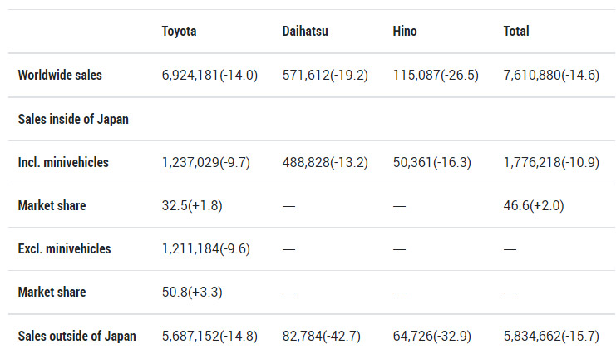Viewport: 616px width, 364px height.
Task: Select total worldwide sales 7,610,880 cell
Action: pos(551,75)
